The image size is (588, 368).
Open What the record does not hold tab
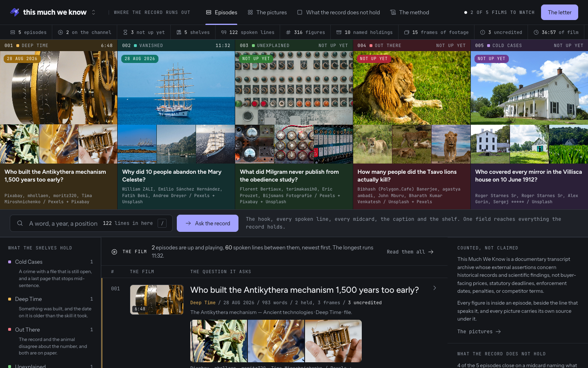pos(339,12)
